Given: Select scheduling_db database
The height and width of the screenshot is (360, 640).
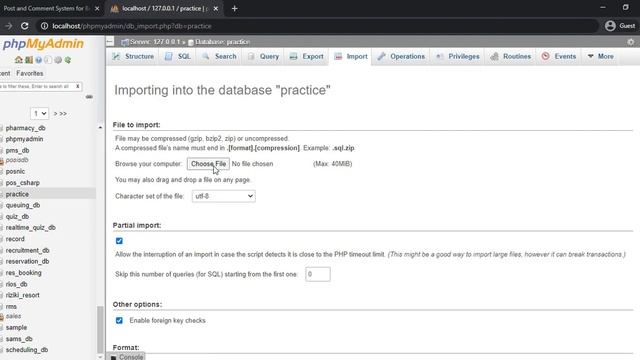Looking at the screenshot, I should [x=27, y=350].
